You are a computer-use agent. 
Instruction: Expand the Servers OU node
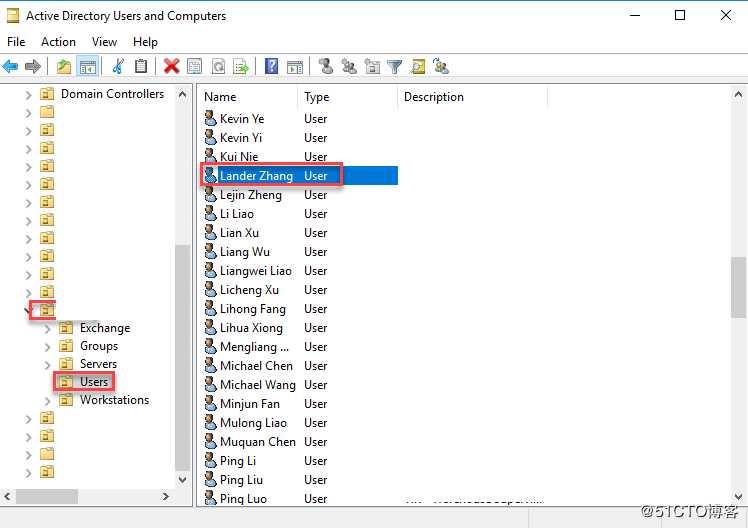[x=47, y=365]
